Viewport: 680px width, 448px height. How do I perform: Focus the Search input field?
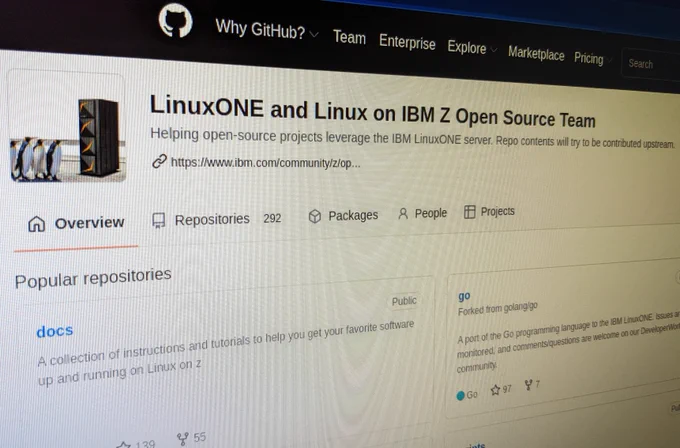(x=651, y=64)
